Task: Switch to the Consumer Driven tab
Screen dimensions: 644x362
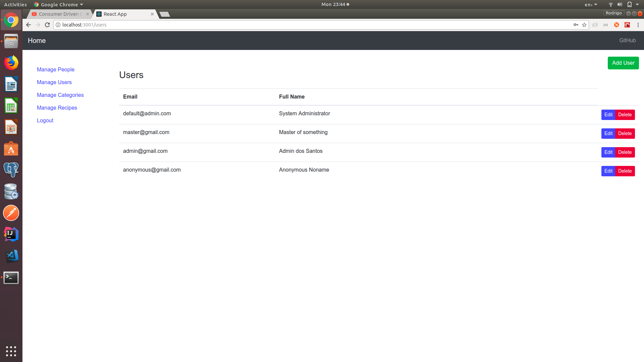Action: (x=59, y=14)
